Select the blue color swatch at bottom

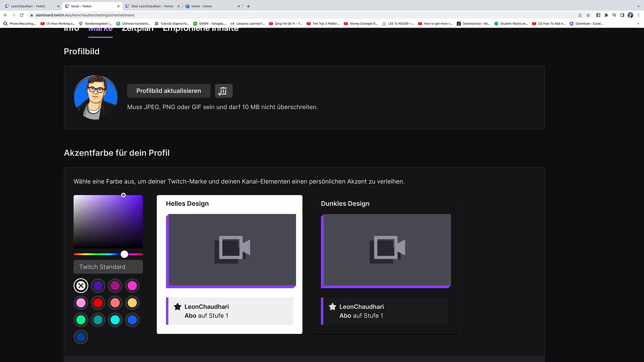click(x=81, y=337)
